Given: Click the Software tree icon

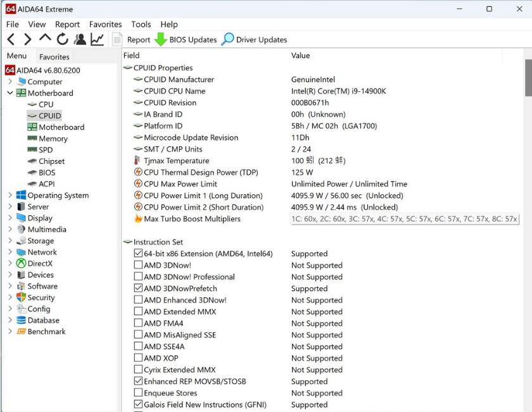Looking at the screenshot, I should tap(21, 286).
